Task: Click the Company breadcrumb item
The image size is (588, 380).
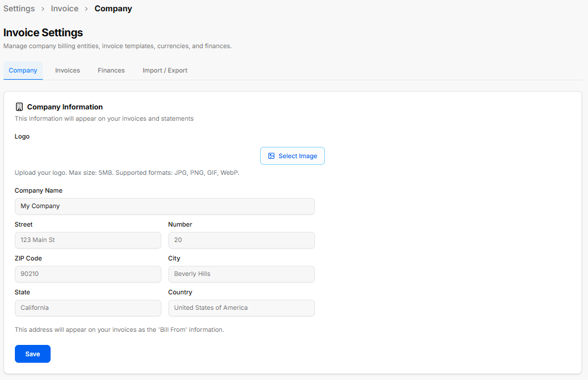Action: [113, 8]
